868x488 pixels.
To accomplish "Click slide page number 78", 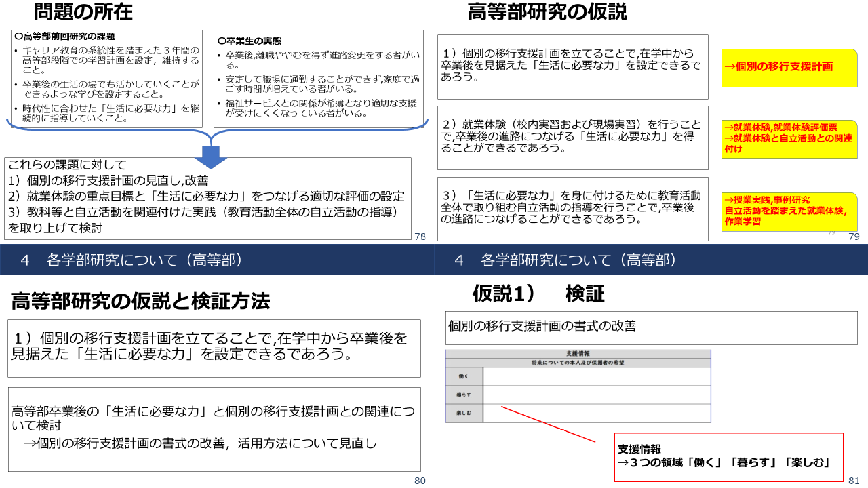I will 420,237.
